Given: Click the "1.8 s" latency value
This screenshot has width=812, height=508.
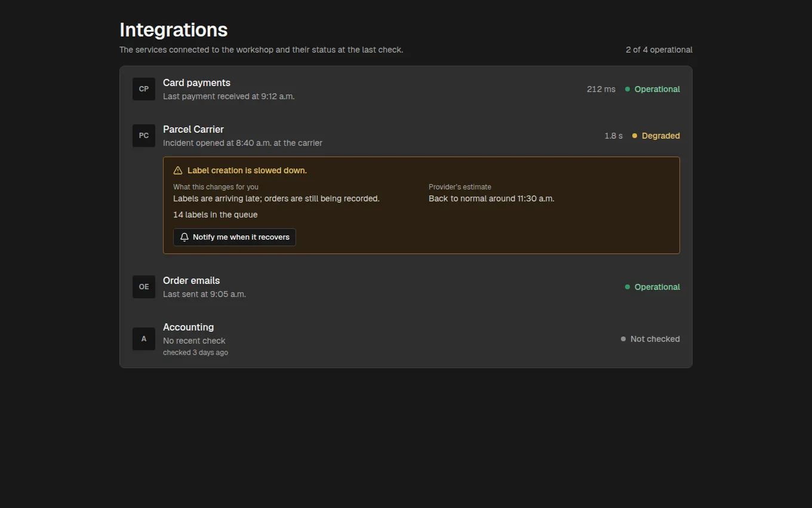Looking at the screenshot, I should point(613,136).
